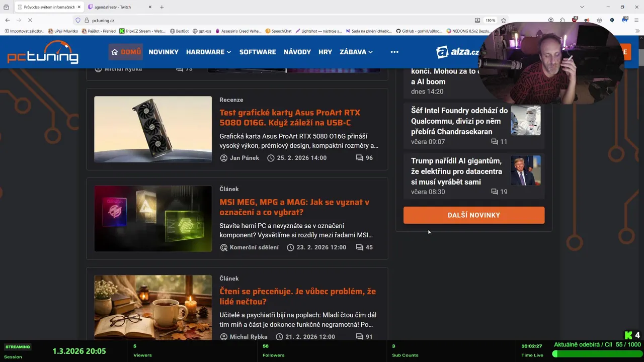The image size is (644, 362).
Task: Click the green STREAMING status badge
Action: (x=18, y=347)
